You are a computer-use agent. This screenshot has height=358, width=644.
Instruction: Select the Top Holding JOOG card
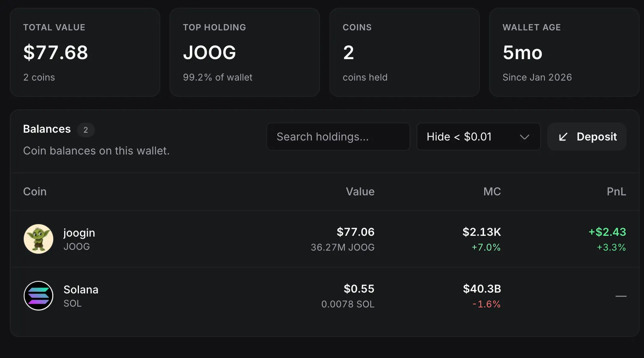[x=245, y=52]
